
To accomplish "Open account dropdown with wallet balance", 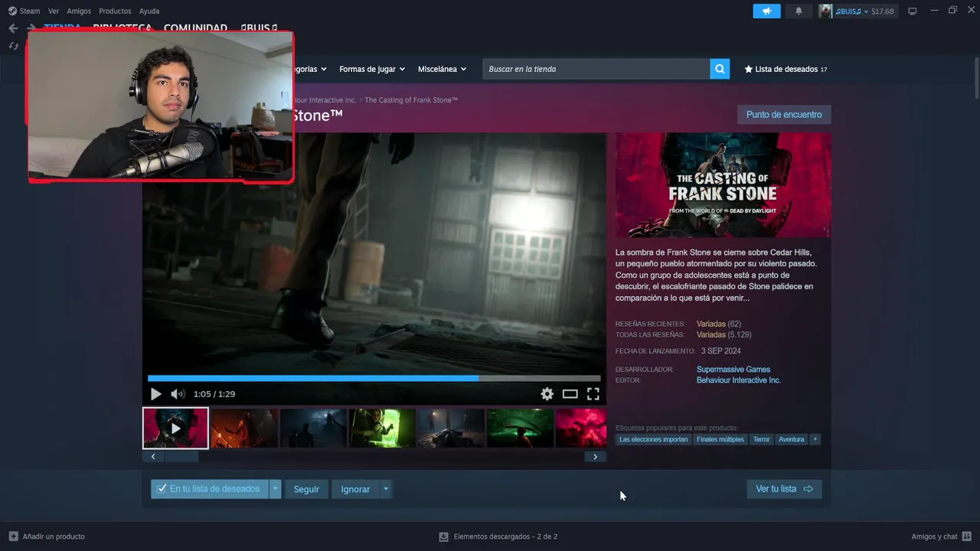I will click(x=865, y=11).
